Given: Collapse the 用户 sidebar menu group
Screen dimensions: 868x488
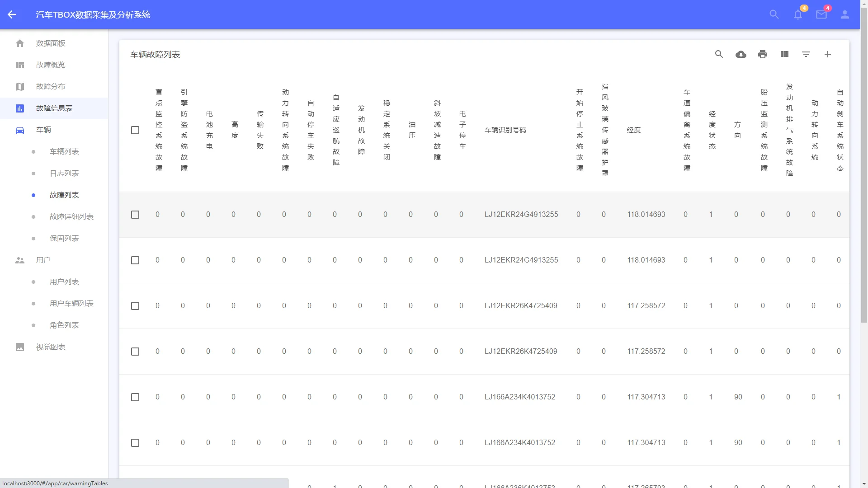Looking at the screenshot, I should pyautogui.click(x=43, y=260).
